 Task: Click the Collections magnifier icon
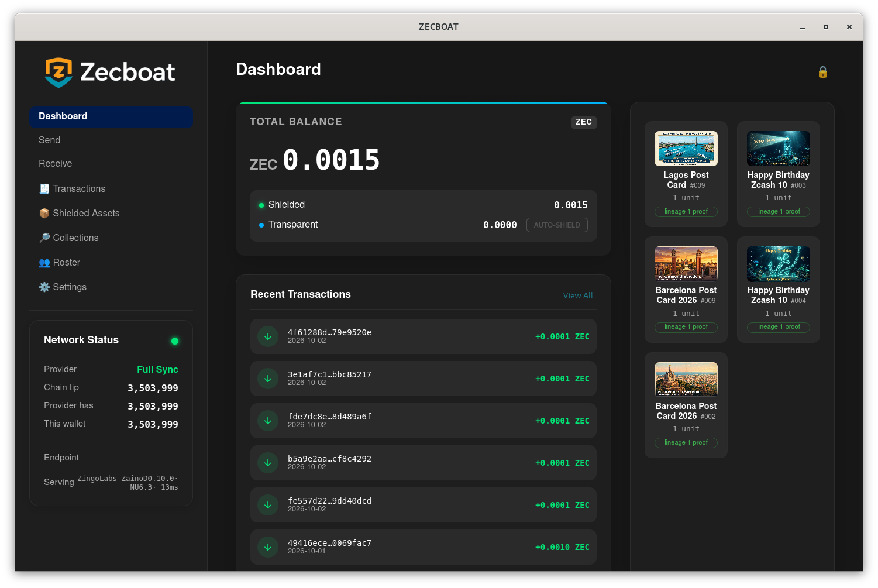coord(44,238)
